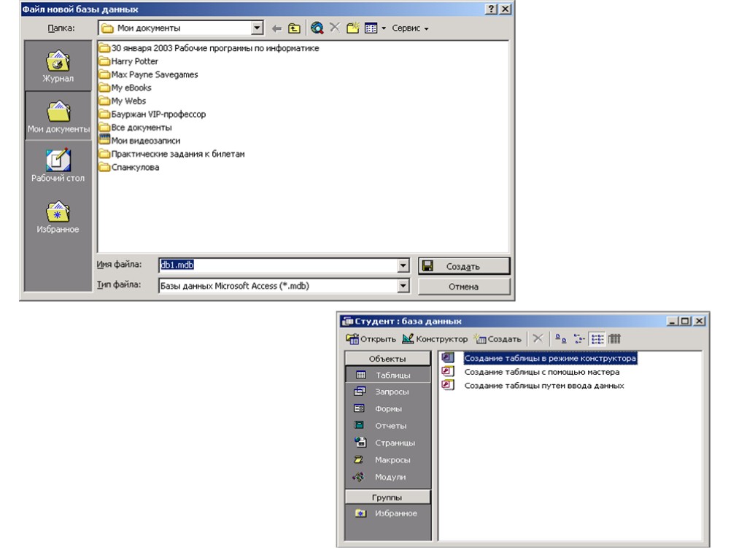747x560 pixels.
Task: Click the delete X icon in database toolbar
Action: 538,338
